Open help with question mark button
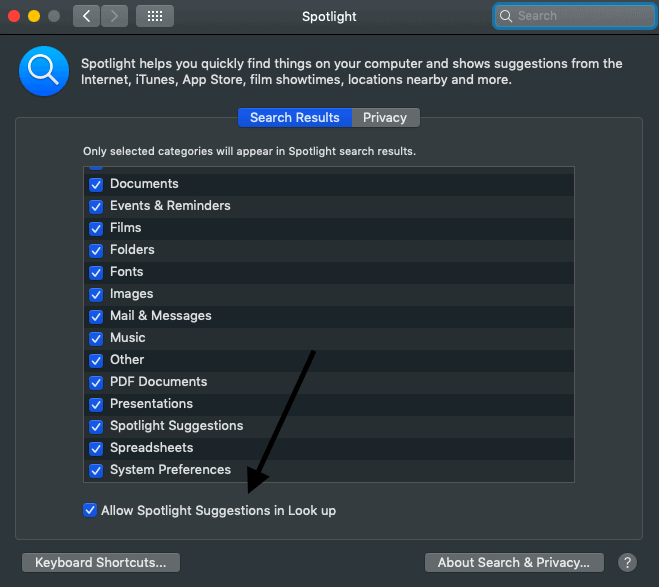This screenshot has height=587, width=659. (x=627, y=562)
